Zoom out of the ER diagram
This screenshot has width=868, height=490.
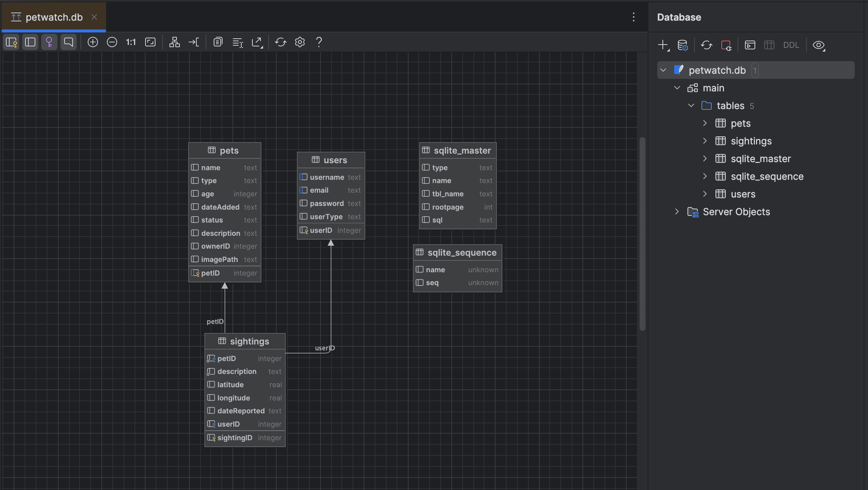(x=112, y=42)
